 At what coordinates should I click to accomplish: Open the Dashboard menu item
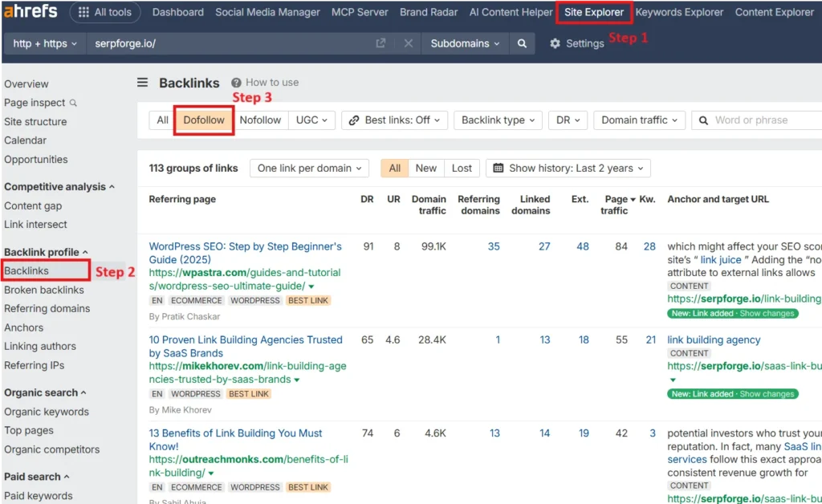(x=177, y=12)
